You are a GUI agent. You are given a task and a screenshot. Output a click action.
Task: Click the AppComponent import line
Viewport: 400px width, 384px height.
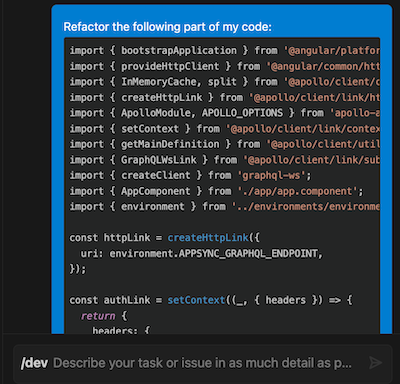click(x=216, y=191)
